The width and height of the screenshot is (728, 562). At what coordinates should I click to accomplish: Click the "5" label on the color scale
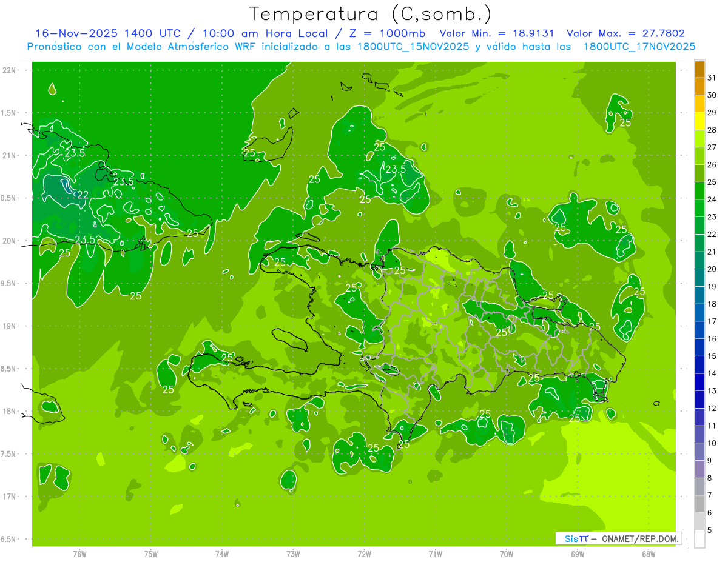(x=710, y=530)
